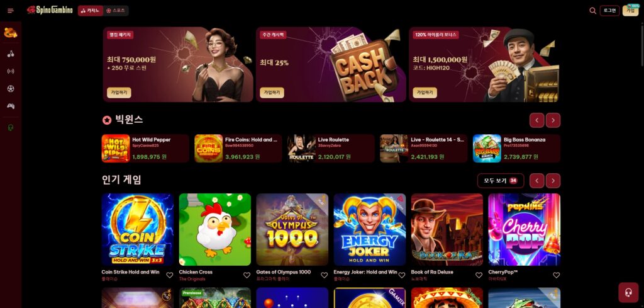This screenshot has width=644, height=308.
Task: Click 모두 보기 34 button
Action: pyautogui.click(x=500, y=181)
